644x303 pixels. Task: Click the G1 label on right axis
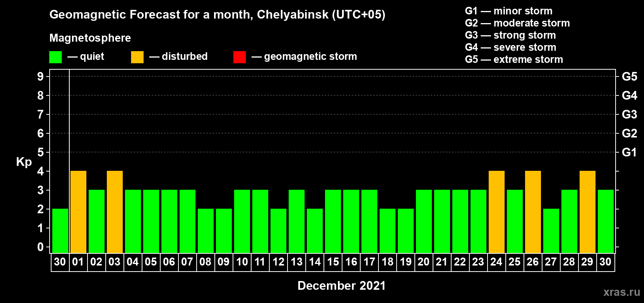(630, 152)
